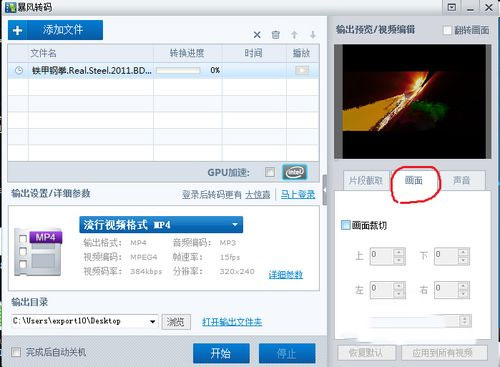Select the 铁甲钢拳.Real.Steel.2011 file row
Screen dimensions: 500x367
pyautogui.click(x=163, y=70)
